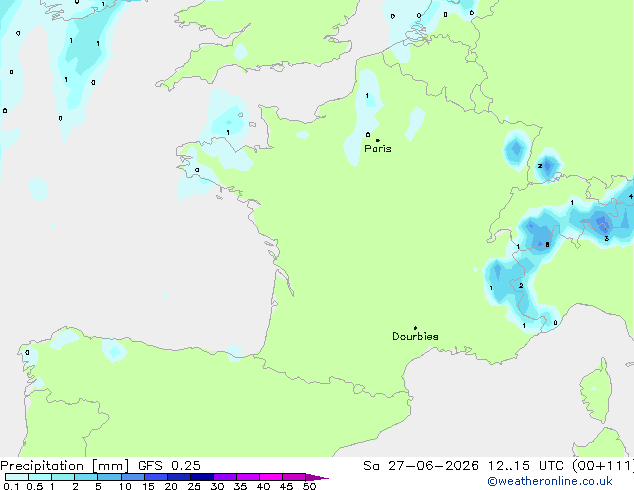Viewport: 634px width, 490px height.
Task: Click the 'GFS 0.25' model label
Action: 169,466
